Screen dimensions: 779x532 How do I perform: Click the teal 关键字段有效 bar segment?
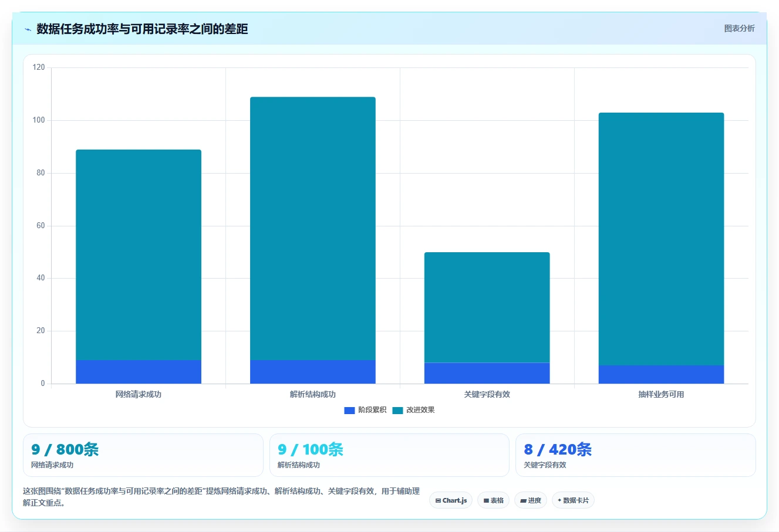[x=487, y=307]
